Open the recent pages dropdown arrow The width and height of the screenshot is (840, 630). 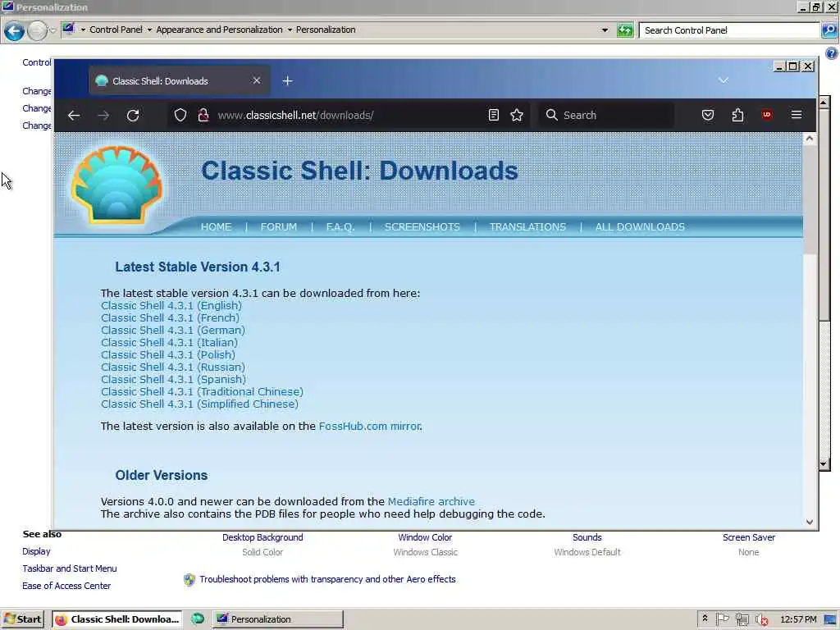(x=52, y=31)
